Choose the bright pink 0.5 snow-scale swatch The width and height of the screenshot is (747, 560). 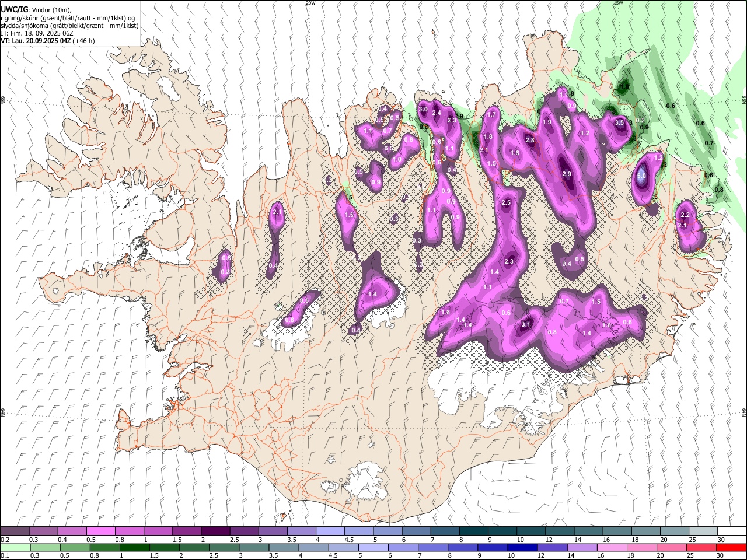click(100, 531)
